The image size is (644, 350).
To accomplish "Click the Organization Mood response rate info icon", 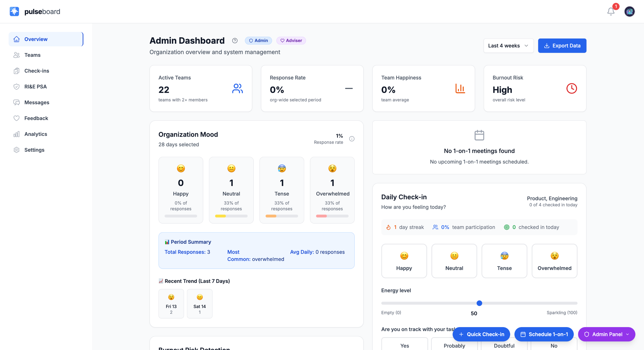I will coord(352,139).
